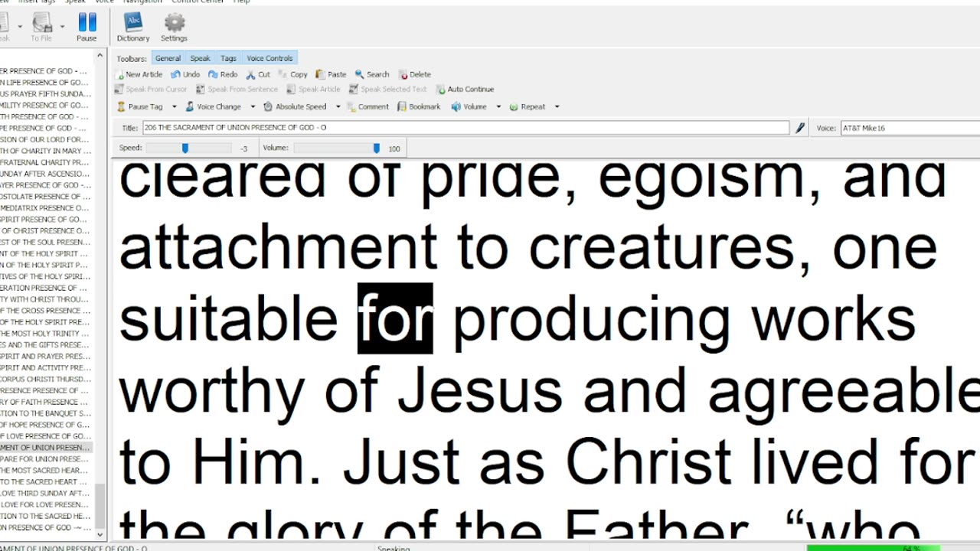
Task: Open the Settings gear
Action: click(x=174, y=28)
